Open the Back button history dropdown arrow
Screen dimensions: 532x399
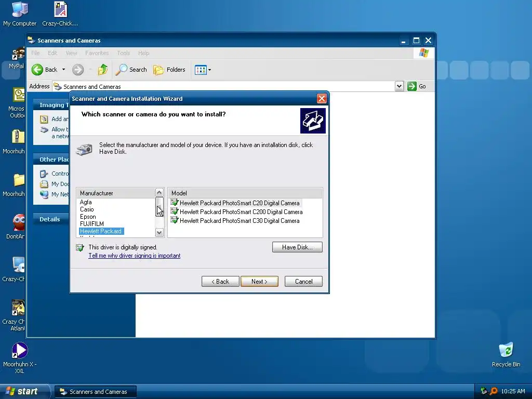click(x=63, y=70)
